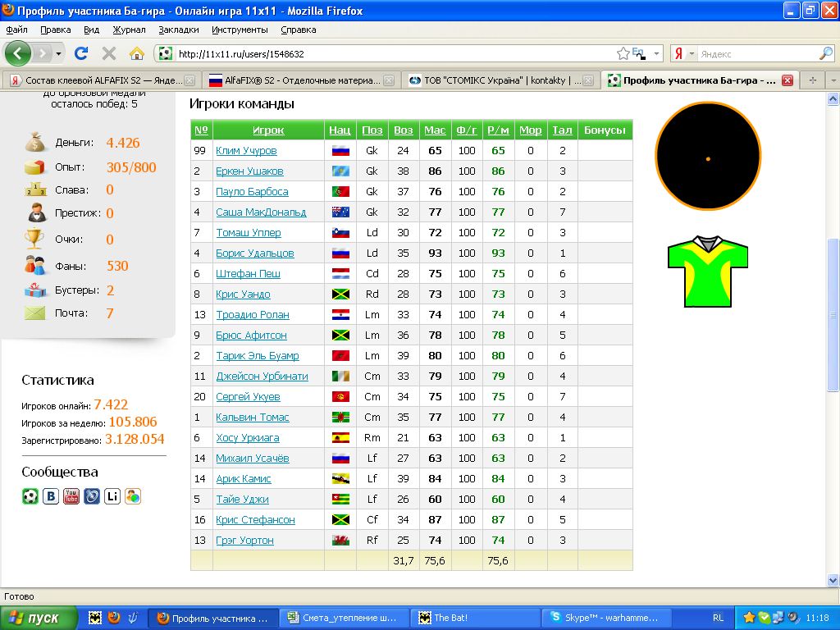Open the Закладки menu
The width and height of the screenshot is (840, 630).
pos(178,30)
